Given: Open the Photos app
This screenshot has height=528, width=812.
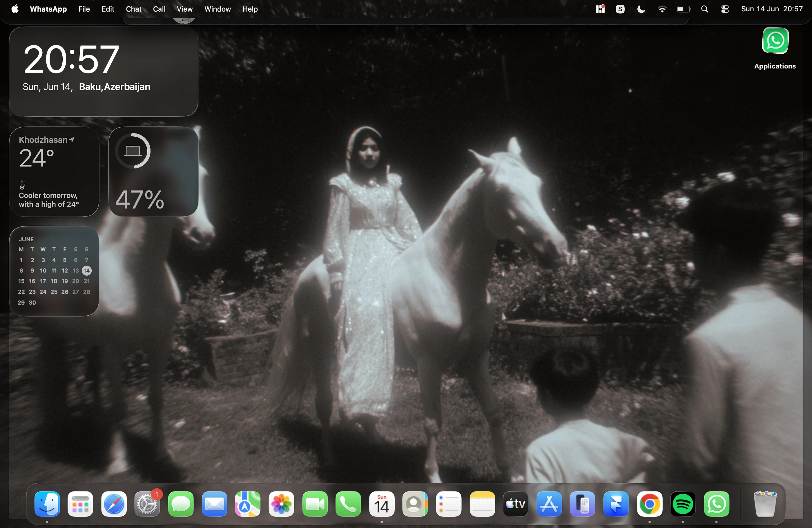Looking at the screenshot, I should tap(281, 504).
